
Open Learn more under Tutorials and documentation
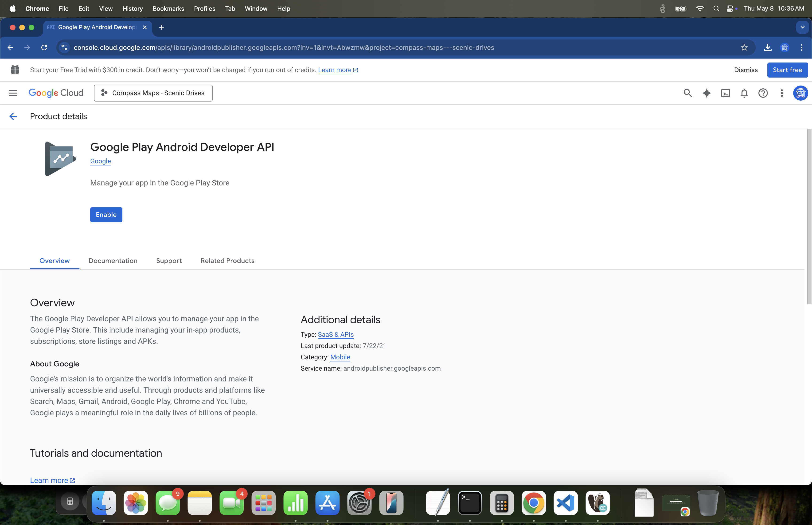[x=52, y=480]
